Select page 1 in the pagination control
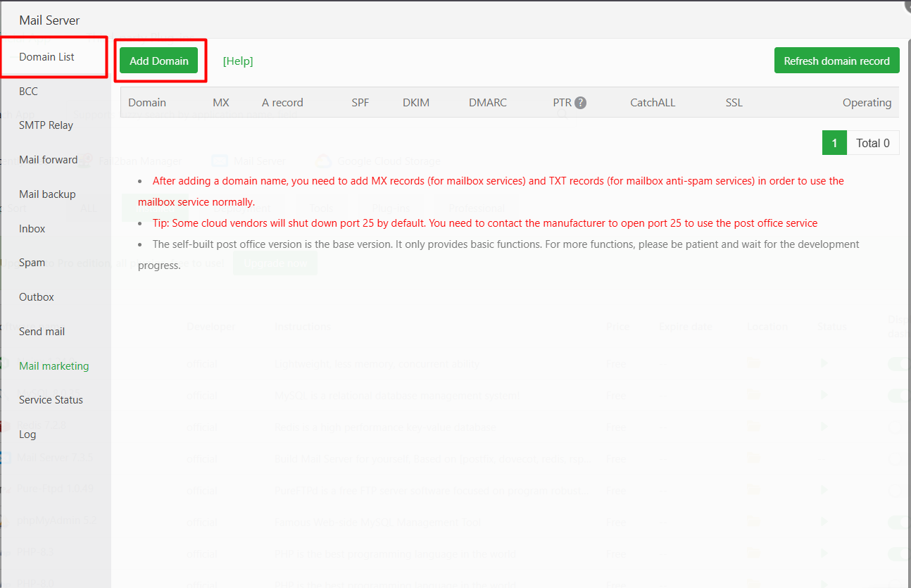Viewport: 911px width, 588px height. pos(834,142)
